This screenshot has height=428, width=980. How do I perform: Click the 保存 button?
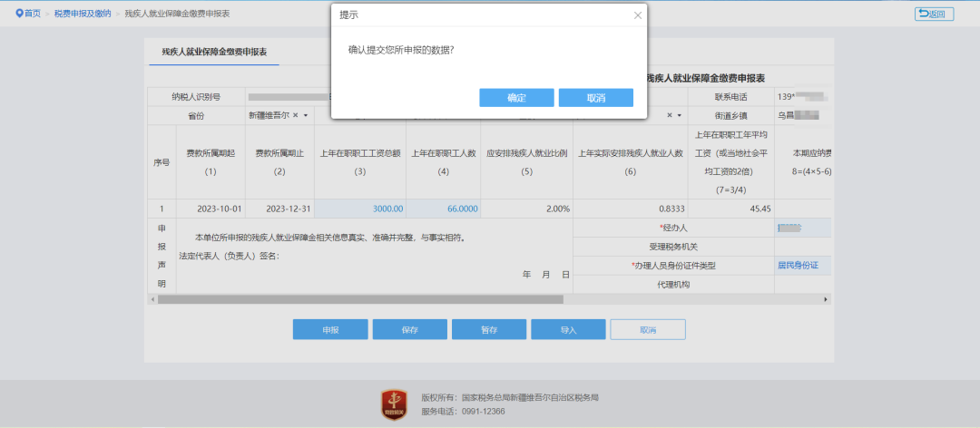(x=409, y=329)
